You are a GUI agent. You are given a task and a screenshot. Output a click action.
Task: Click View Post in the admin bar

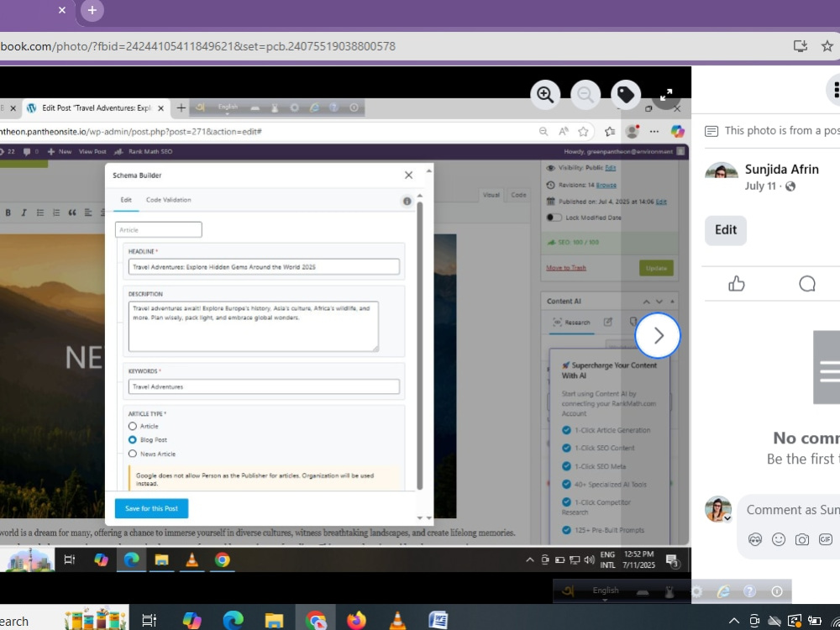tap(92, 151)
